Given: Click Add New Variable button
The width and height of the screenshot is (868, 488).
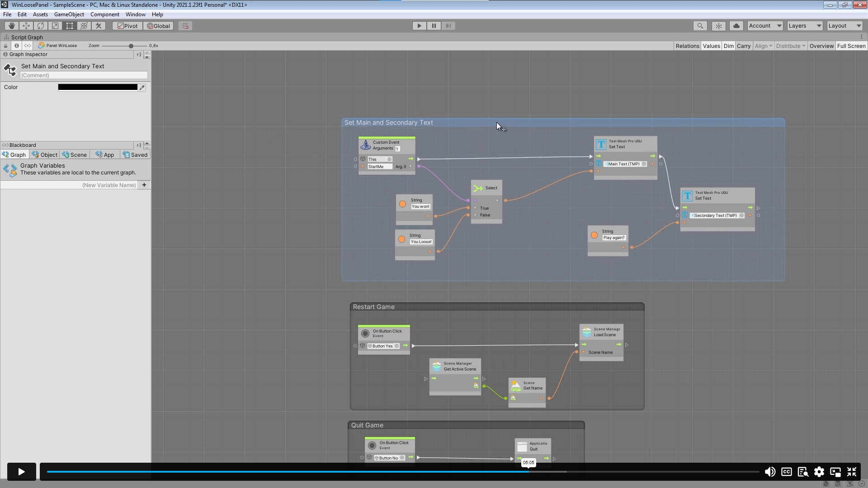Looking at the screenshot, I should (144, 185).
